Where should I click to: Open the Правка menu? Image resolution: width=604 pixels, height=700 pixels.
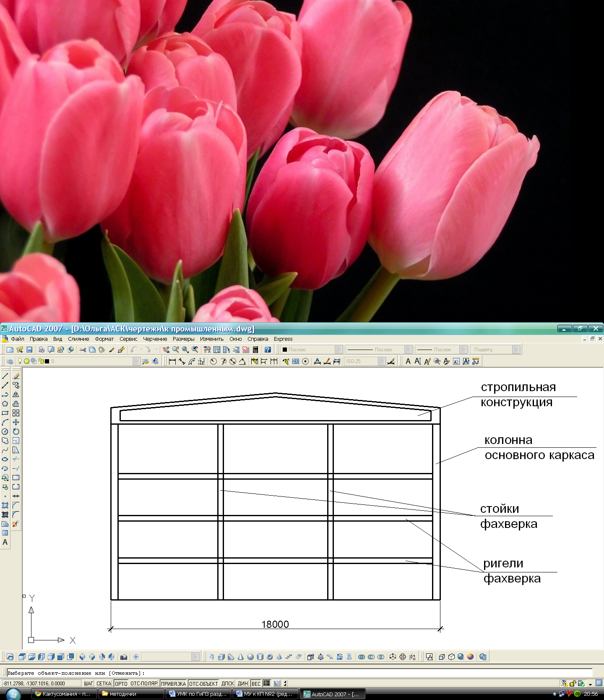pos(39,339)
